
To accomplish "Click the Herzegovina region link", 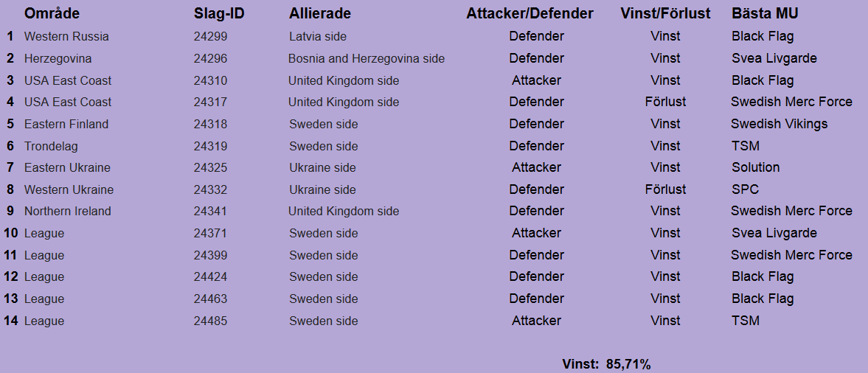I will (x=58, y=58).
